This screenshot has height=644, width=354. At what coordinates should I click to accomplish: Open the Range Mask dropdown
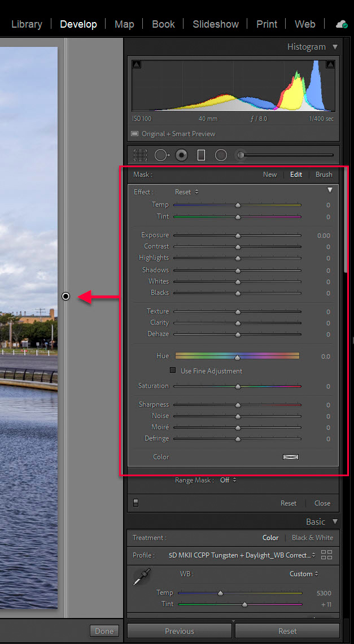(x=229, y=480)
